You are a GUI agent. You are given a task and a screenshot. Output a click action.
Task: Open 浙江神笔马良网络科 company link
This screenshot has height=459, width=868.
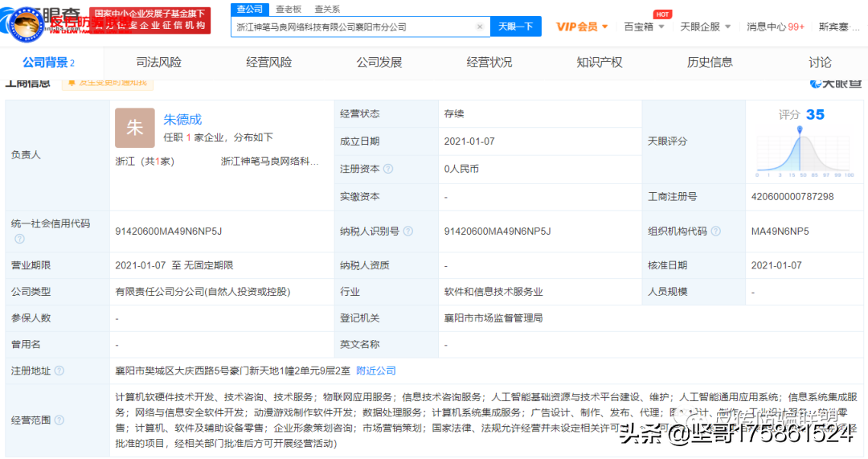[269, 161]
